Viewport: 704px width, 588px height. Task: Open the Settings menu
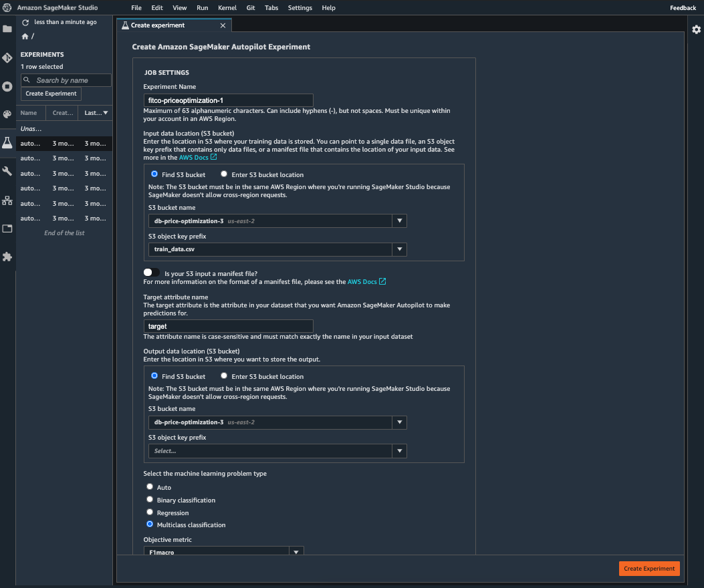(x=300, y=7)
